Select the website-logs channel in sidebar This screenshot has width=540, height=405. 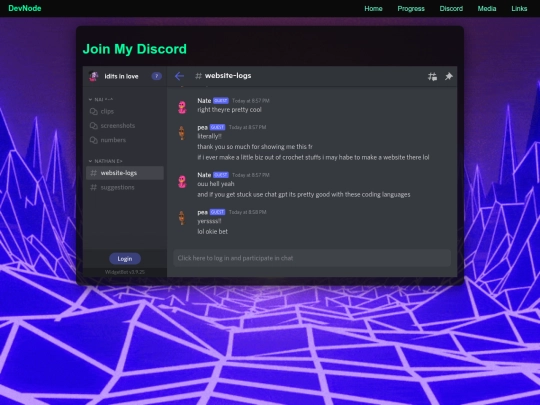point(125,173)
